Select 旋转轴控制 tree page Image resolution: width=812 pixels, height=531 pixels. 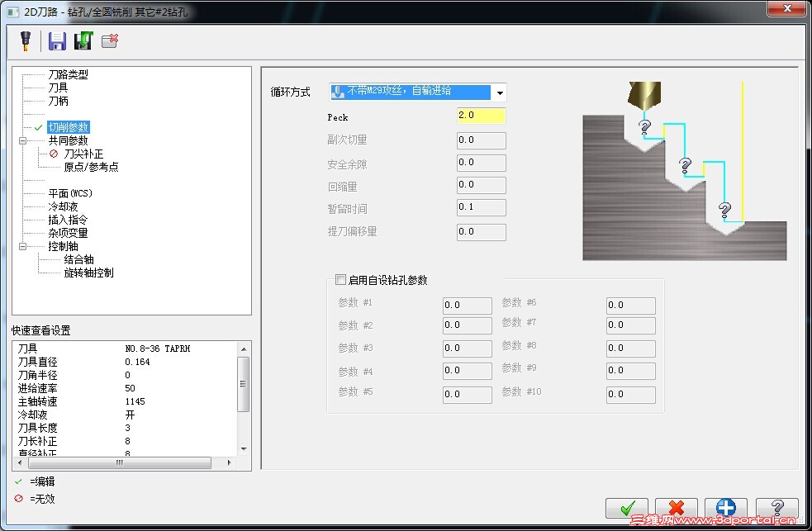click(x=88, y=273)
